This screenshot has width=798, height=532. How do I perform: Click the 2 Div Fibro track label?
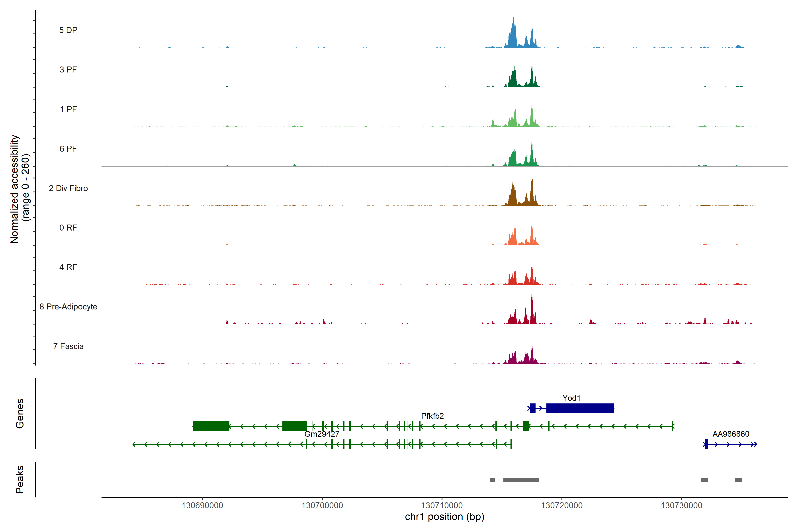68,188
